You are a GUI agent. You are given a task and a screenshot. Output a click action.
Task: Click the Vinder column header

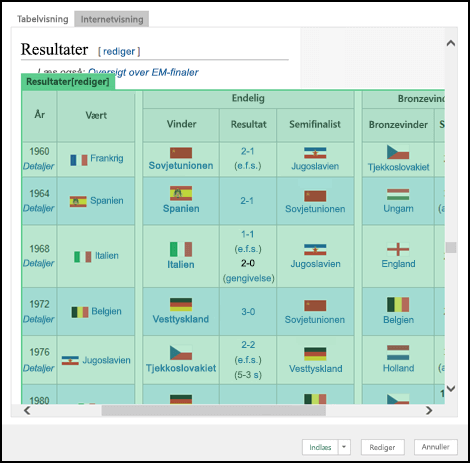click(181, 124)
